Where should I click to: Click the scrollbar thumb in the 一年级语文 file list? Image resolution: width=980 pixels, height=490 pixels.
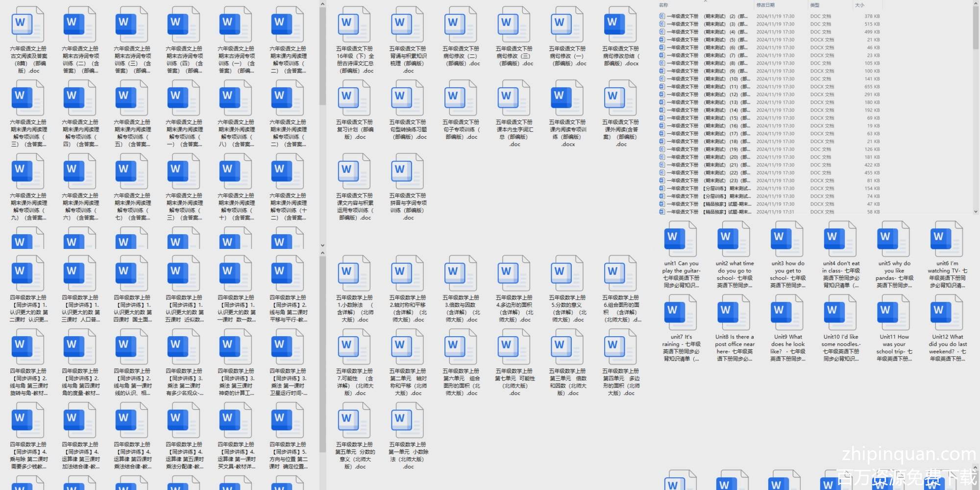pyautogui.click(x=976, y=28)
